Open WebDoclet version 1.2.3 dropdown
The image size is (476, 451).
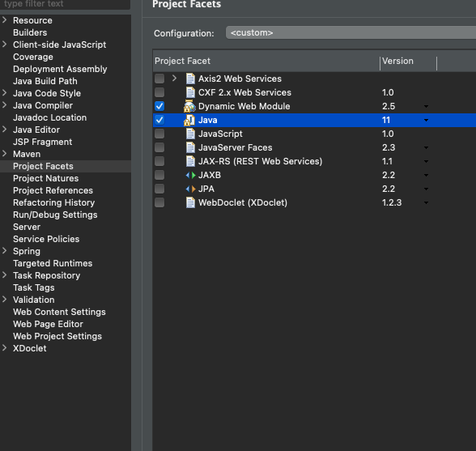point(426,203)
